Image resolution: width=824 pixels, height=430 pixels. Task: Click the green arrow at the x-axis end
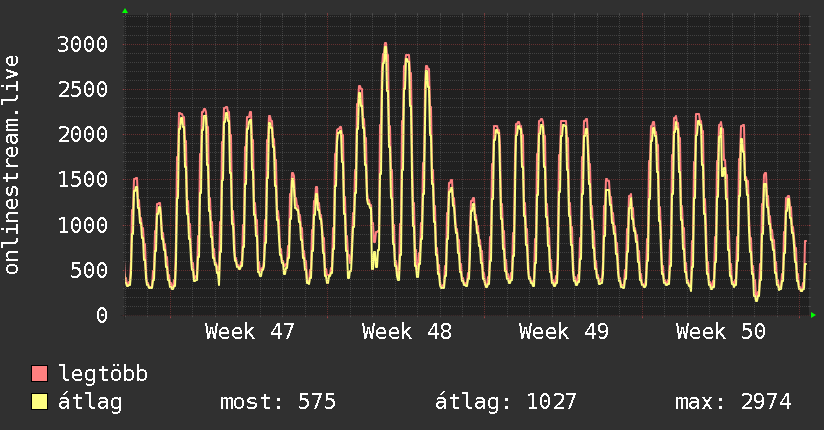813,315
